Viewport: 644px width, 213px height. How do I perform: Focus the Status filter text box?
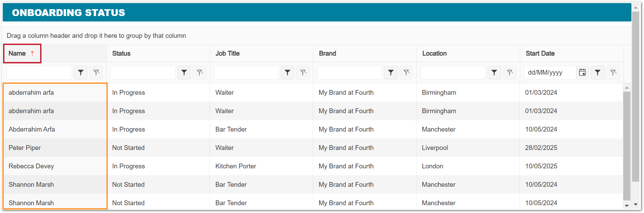pos(143,73)
